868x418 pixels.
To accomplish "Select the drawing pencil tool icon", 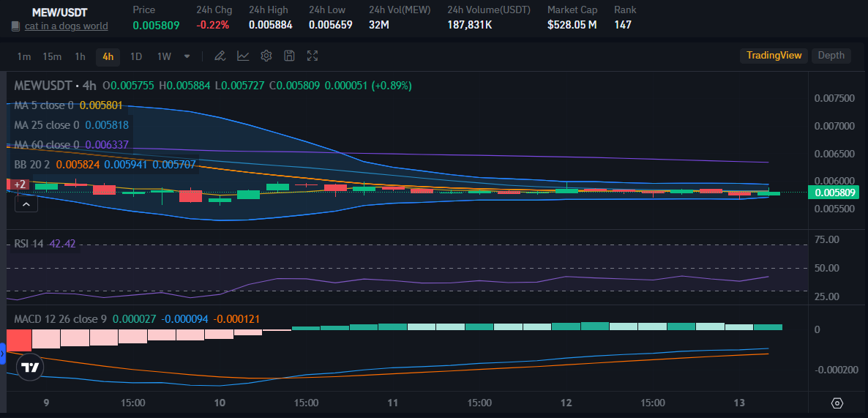I will pos(220,56).
